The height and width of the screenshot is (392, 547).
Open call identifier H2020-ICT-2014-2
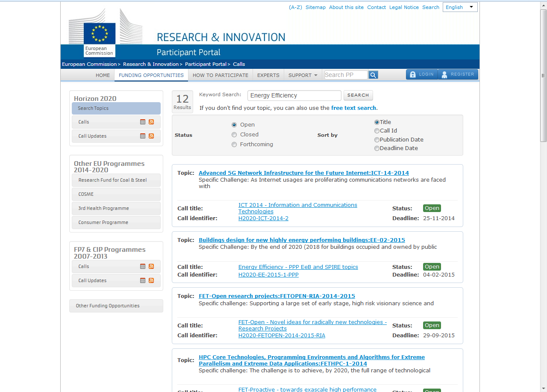tap(263, 218)
